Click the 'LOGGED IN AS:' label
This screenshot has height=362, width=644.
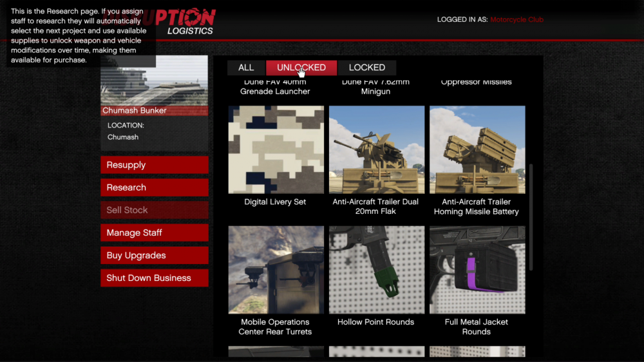click(462, 20)
